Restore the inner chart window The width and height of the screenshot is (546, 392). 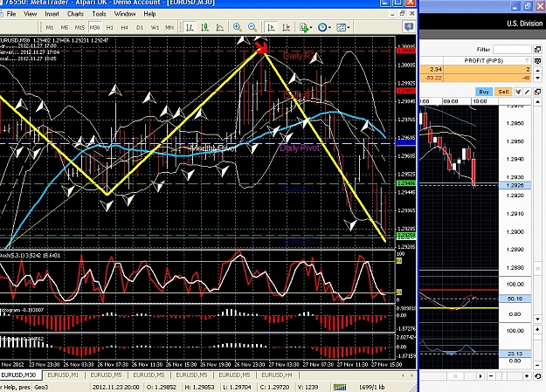coord(403,14)
